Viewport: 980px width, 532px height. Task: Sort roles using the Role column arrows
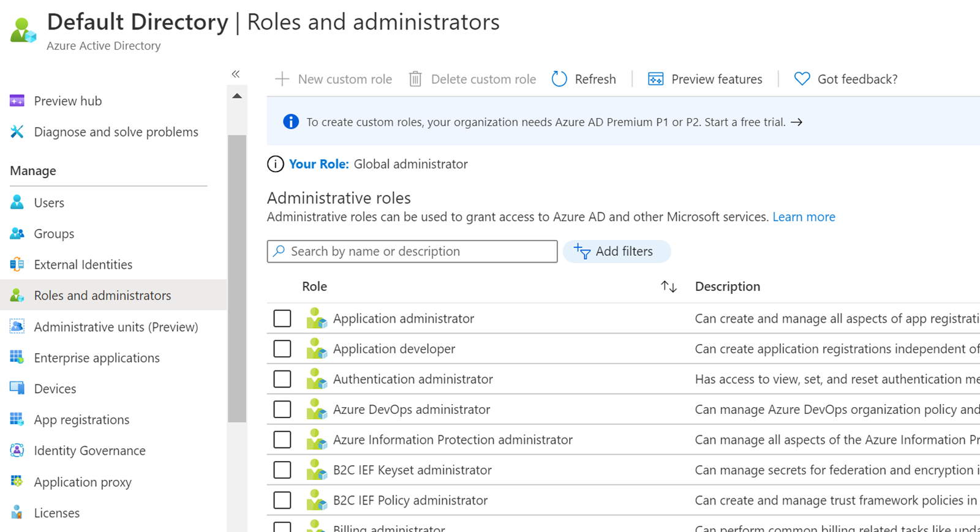(669, 287)
